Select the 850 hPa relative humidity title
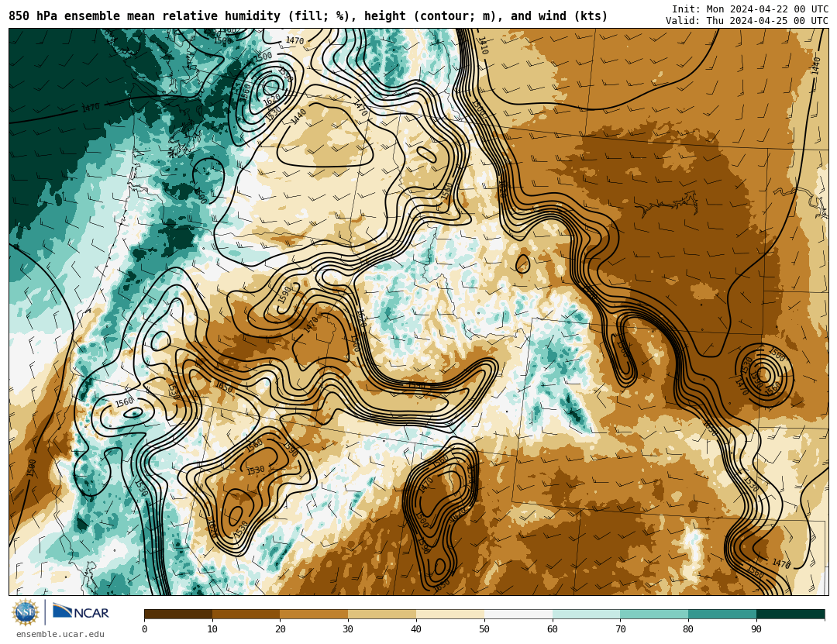The height and width of the screenshot is (644, 837). tap(308, 16)
